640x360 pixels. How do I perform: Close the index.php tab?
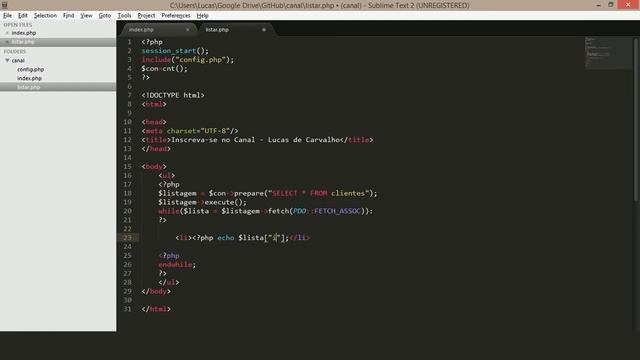pos(187,29)
